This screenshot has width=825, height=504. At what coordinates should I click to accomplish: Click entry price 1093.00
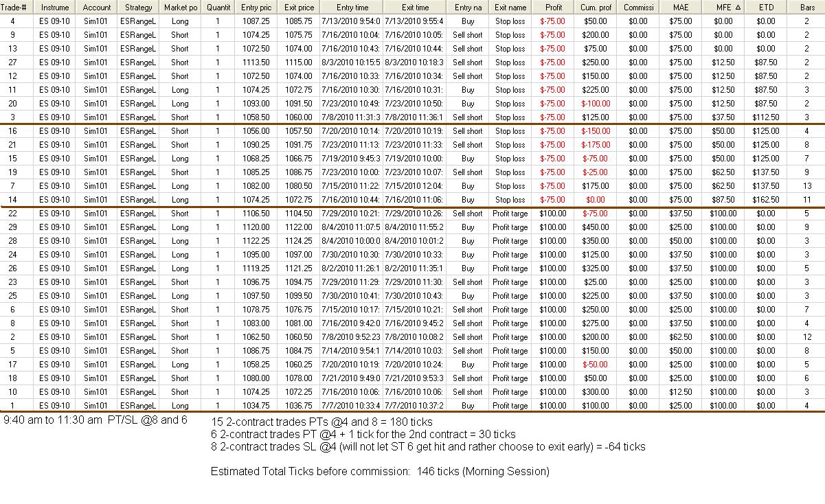[x=256, y=104]
